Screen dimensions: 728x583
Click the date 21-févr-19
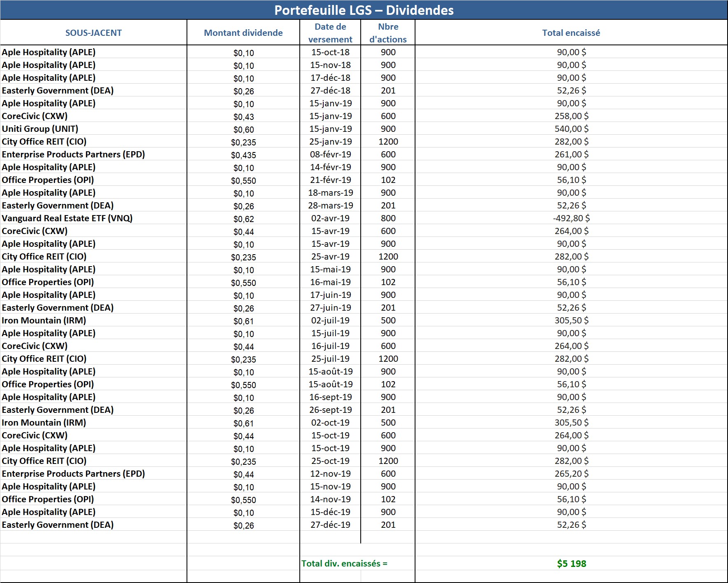(331, 180)
